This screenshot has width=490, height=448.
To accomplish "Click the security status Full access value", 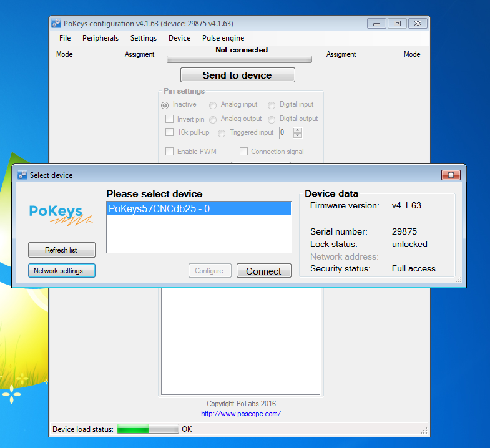I will [x=413, y=268].
